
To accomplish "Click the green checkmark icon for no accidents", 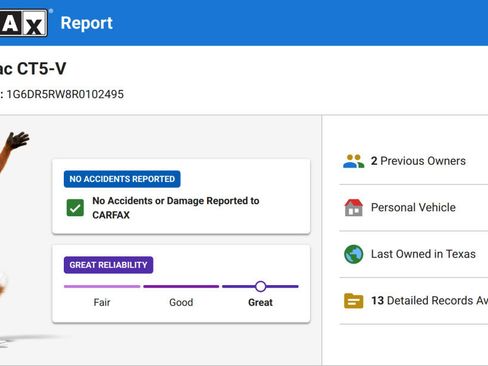I will tap(75, 208).
